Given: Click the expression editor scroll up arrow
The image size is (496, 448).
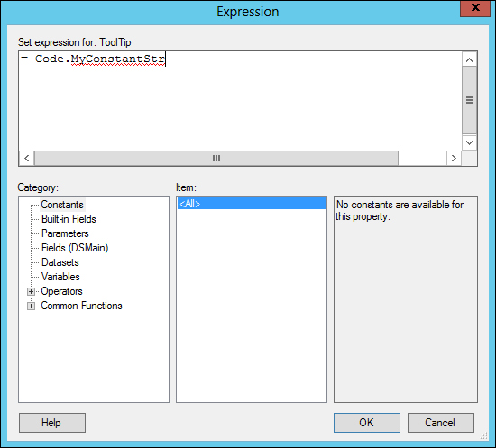Looking at the screenshot, I should point(470,59).
